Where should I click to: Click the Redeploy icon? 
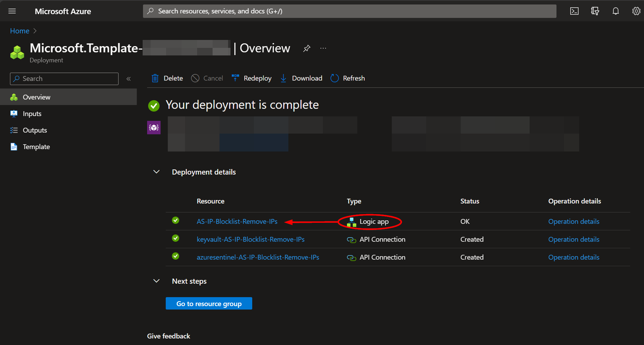235,78
